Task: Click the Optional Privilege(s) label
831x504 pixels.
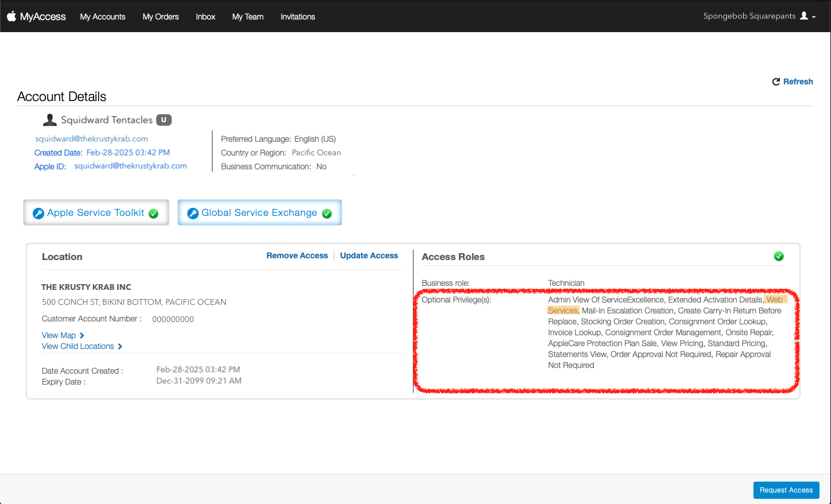Action: [457, 300]
